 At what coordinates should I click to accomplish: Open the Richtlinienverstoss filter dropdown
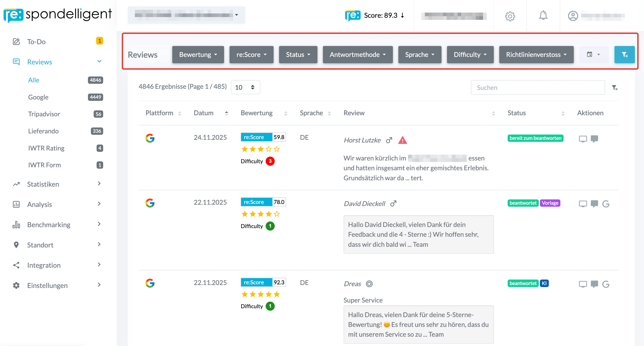[536, 55]
